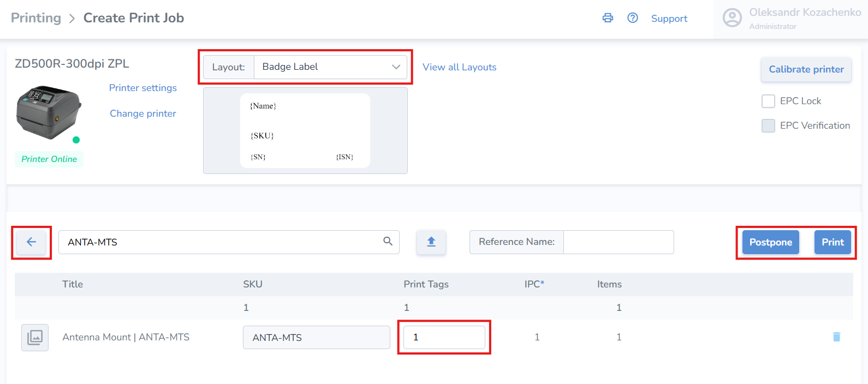This screenshot has height=384, width=868.
Task: Go to Printing breadcrumb
Action: click(x=36, y=18)
